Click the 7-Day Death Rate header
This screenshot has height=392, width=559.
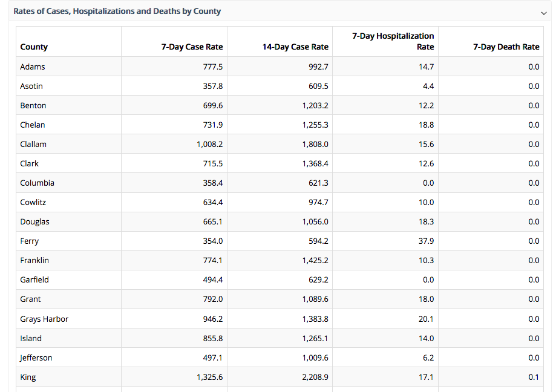tap(506, 47)
